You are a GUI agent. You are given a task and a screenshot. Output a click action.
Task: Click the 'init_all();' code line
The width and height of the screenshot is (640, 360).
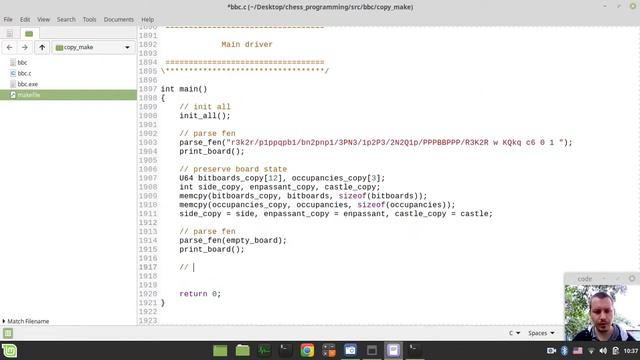click(x=205, y=116)
